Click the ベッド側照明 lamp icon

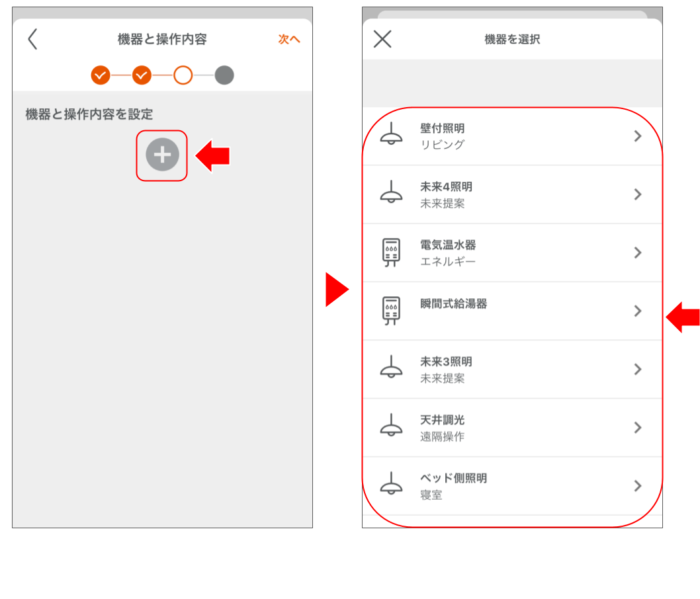pos(391,485)
